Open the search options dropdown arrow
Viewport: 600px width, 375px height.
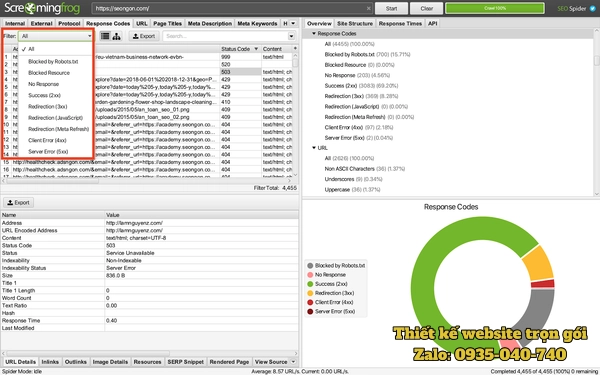coord(291,36)
